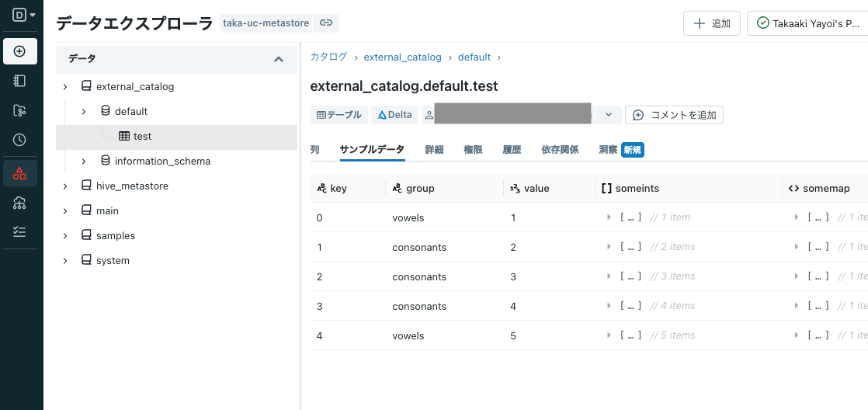Expand the external_catalog tree arrow

65,87
